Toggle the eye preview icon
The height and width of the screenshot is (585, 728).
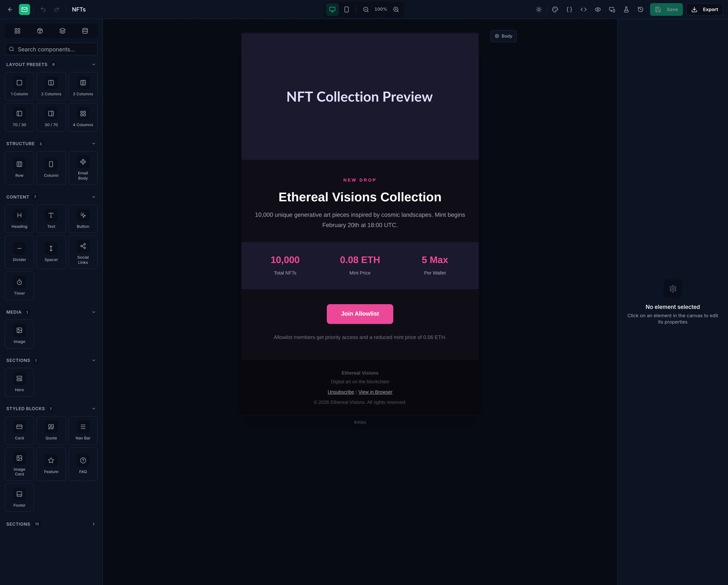click(x=598, y=9)
